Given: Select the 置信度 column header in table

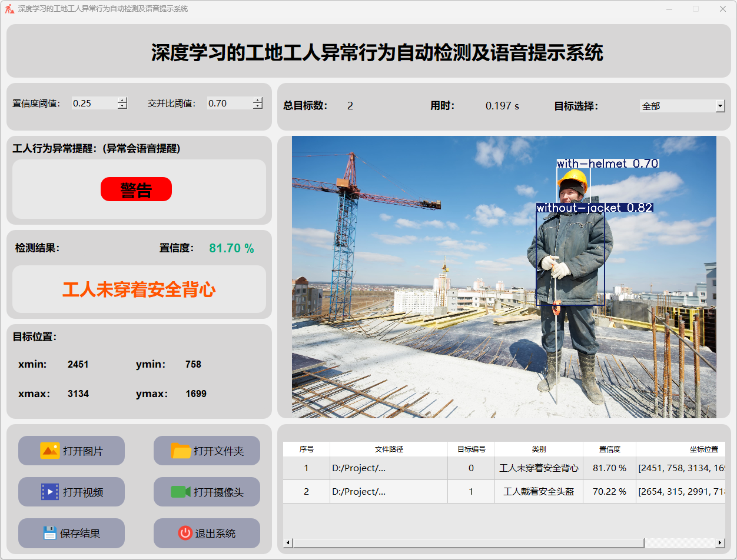Looking at the screenshot, I should pos(609,449).
